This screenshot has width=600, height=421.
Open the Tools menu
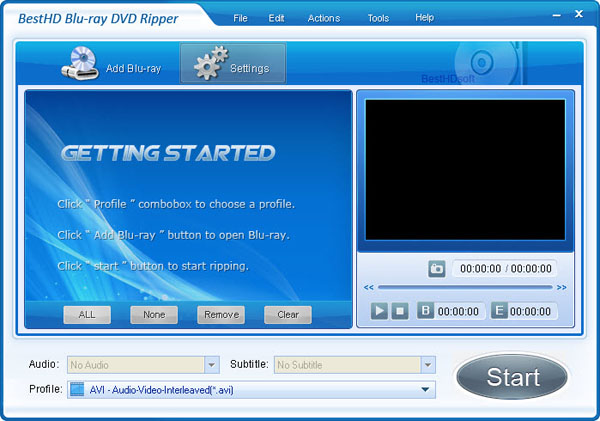(x=378, y=18)
